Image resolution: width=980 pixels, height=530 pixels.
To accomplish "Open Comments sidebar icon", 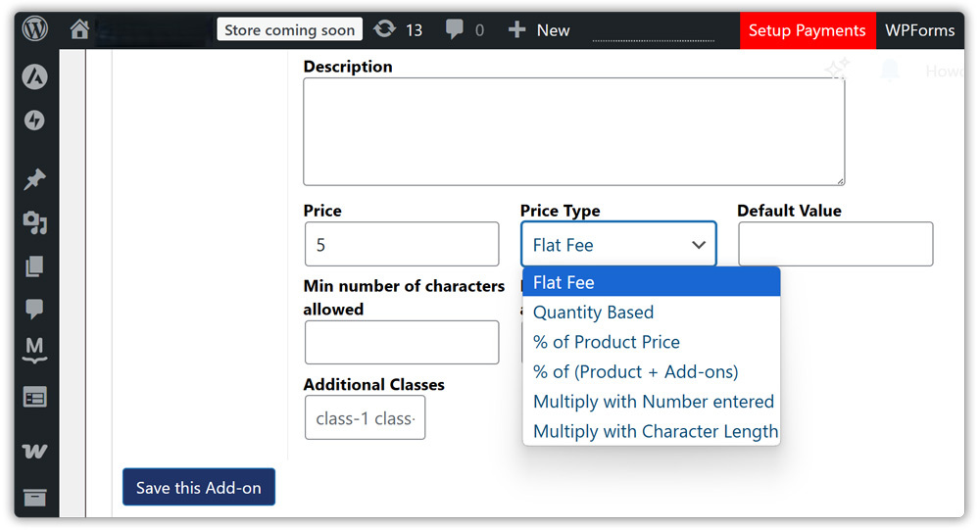I will coord(34,309).
